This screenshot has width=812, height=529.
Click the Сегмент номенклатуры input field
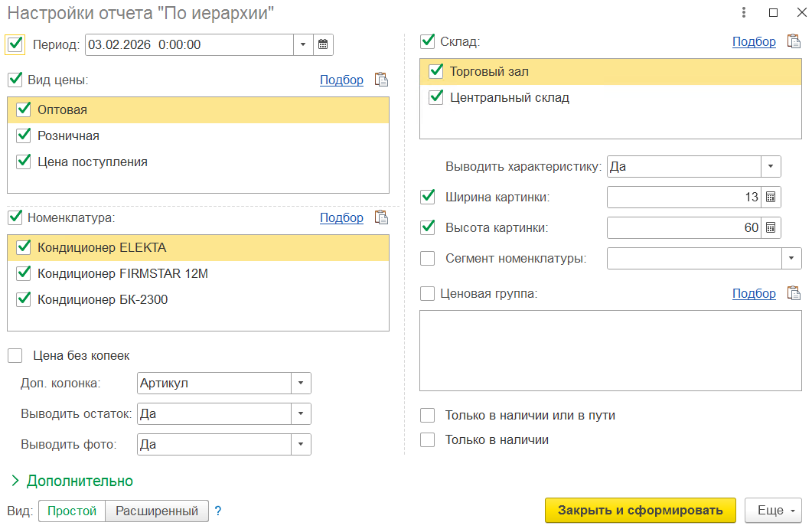(x=694, y=258)
